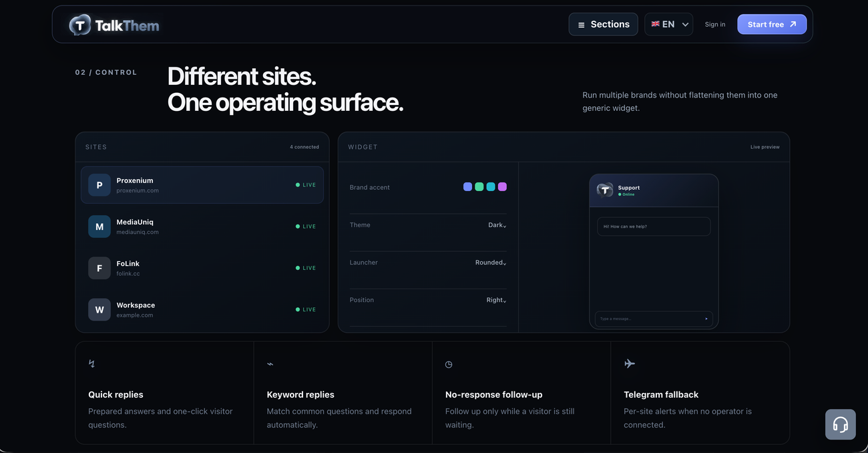Click the LIVE status on Workspace row
The image size is (868, 453).
pyautogui.click(x=306, y=309)
